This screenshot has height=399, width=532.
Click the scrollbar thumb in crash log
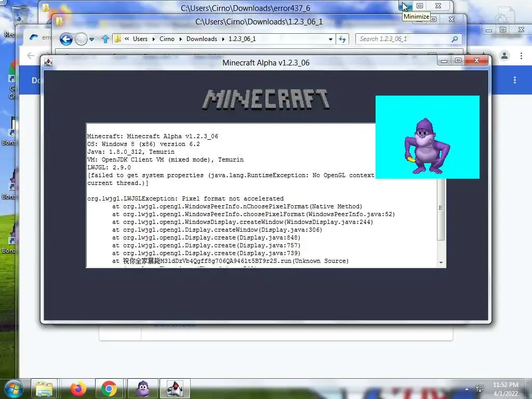click(441, 209)
